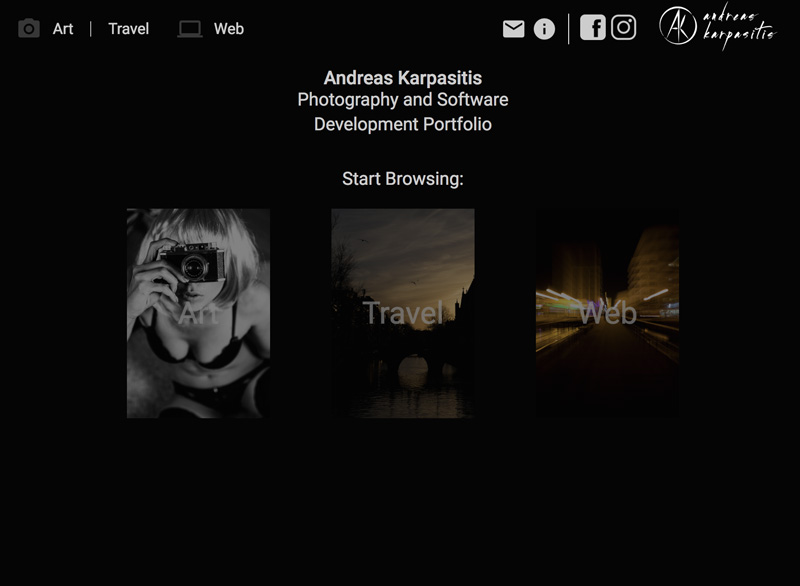Viewport: 800px width, 586px height.
Task: Open the Travel menu item in the top navigation
Action: [128, 29]
